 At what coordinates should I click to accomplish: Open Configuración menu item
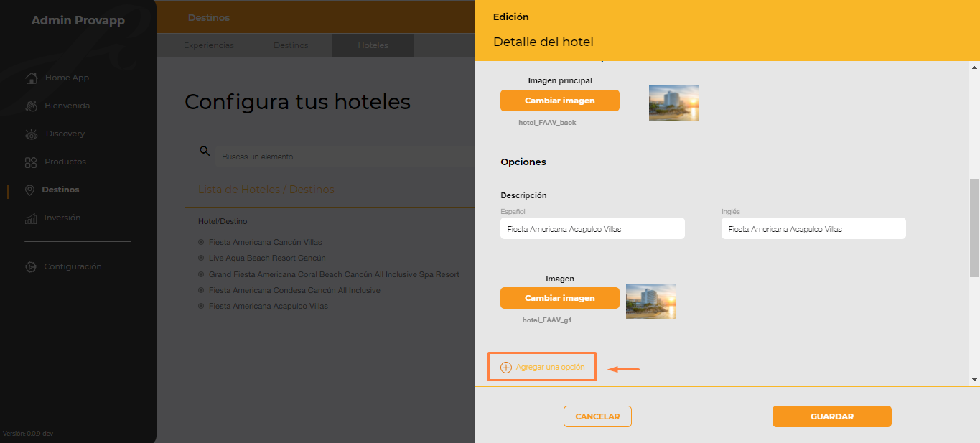73,266
